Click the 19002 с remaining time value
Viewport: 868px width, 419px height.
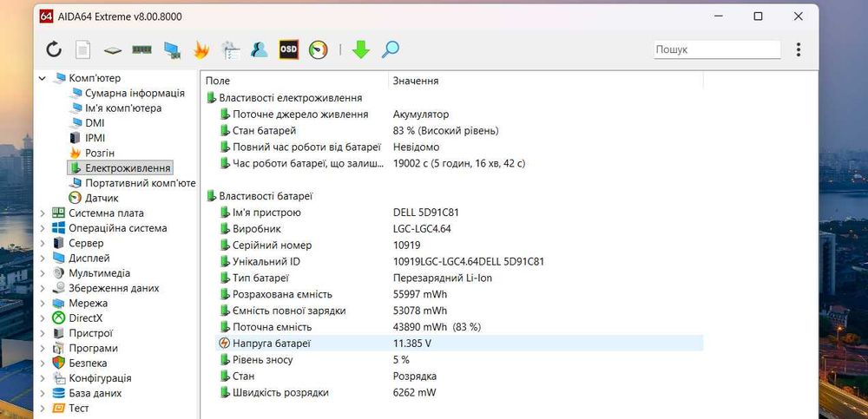(459, 163)
